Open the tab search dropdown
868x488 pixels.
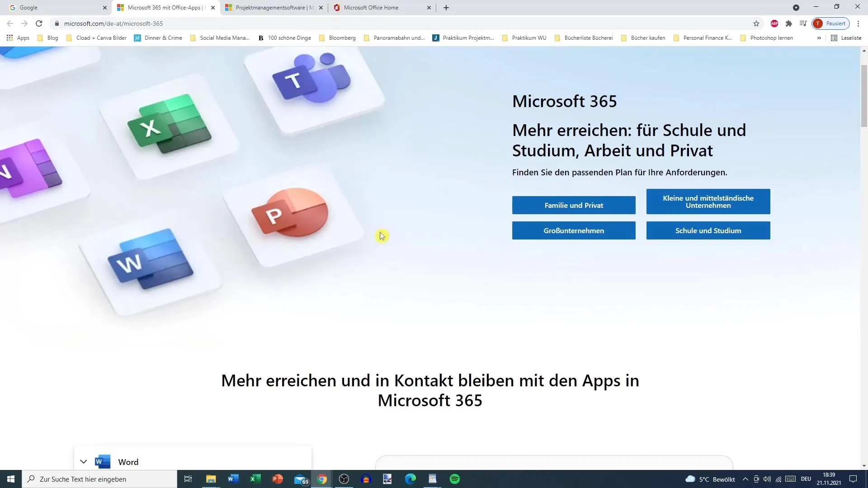796,8
